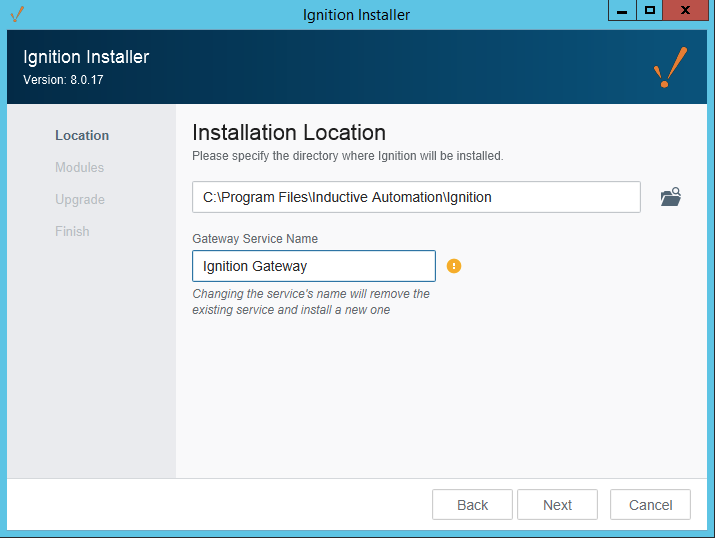
Task: Click the Gateway Service Name label
Action: click(255, 238)
